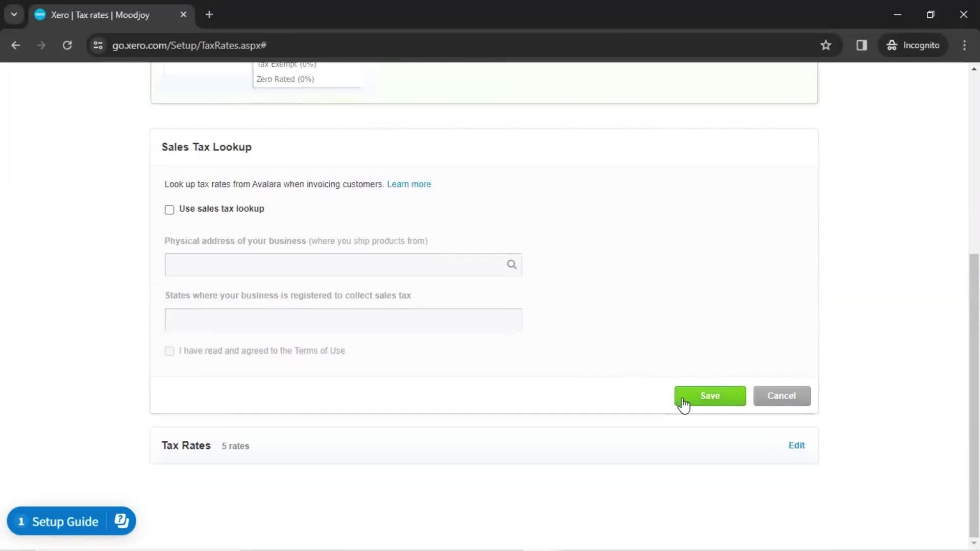Minimize the browser window

(x=898, y=15)
